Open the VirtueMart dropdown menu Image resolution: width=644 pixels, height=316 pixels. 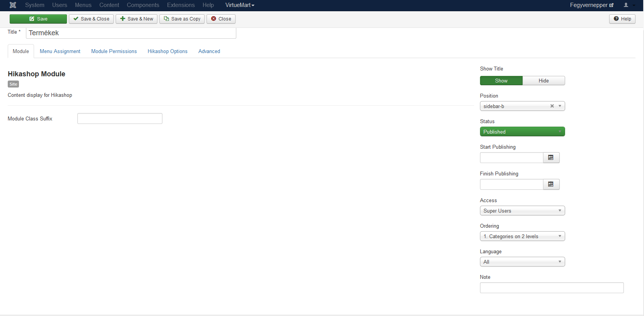point(240,5)
